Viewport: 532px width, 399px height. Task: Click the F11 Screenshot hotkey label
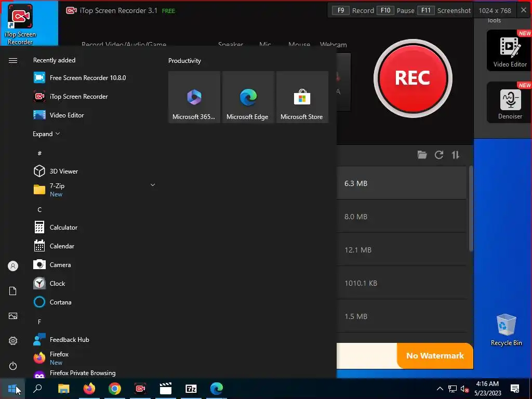(444, 10)
